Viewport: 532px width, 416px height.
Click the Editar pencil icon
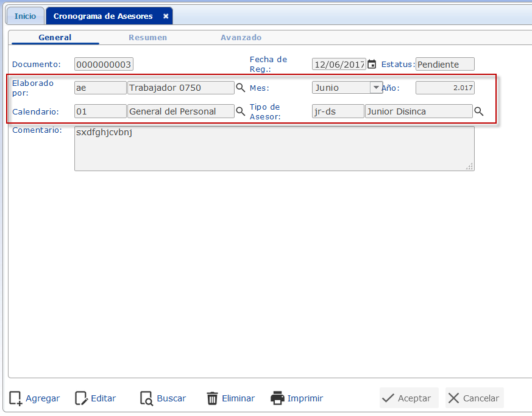pos(81,398)
